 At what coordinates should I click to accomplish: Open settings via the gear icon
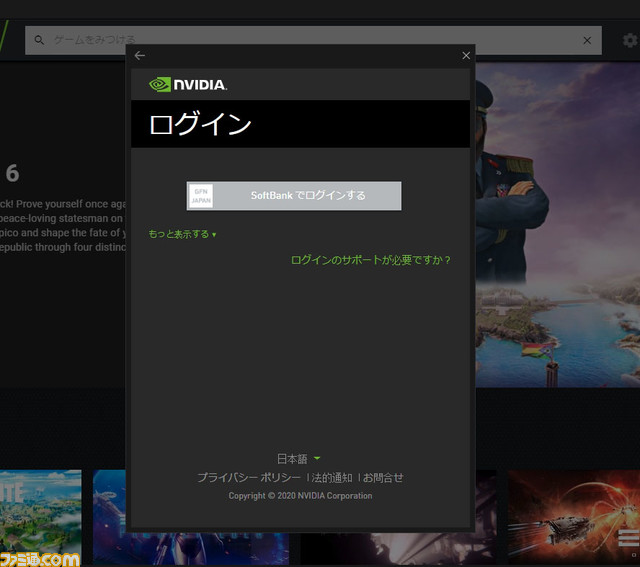pos(630,40)
